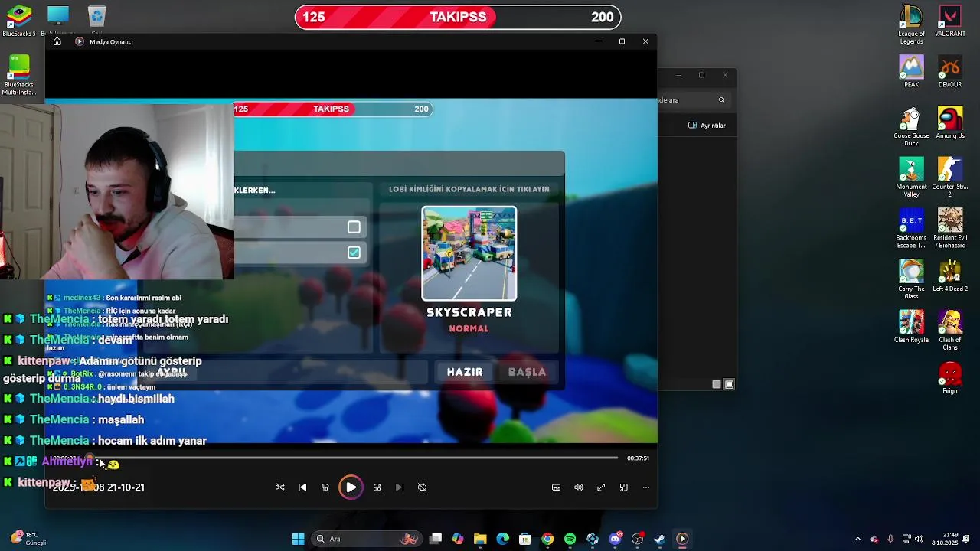Select BlueStacks Multi-Instance icon
The height and width of the screenshot is (551, 980).
(x=19, y=75)
